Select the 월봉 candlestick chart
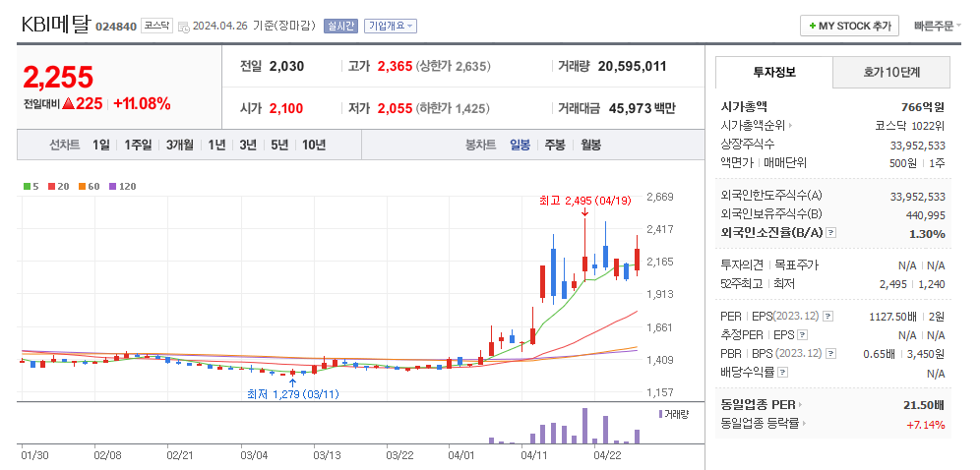Image resolution: width=980 pixels, height=470 pixels. tap(590, 145)
